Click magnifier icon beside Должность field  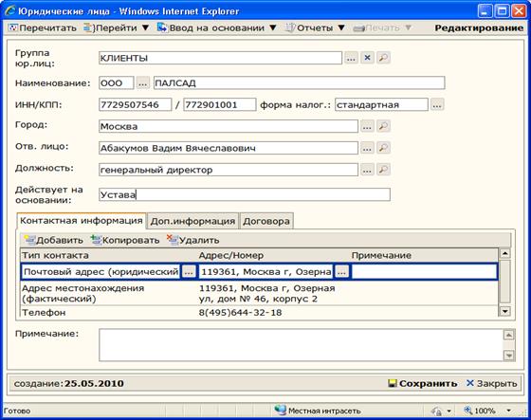click(383, 170)
